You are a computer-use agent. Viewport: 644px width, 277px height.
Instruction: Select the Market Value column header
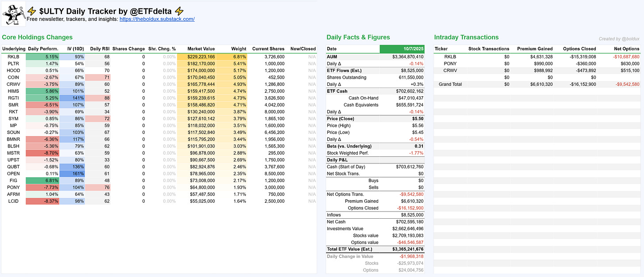click(x=201, y=49)
